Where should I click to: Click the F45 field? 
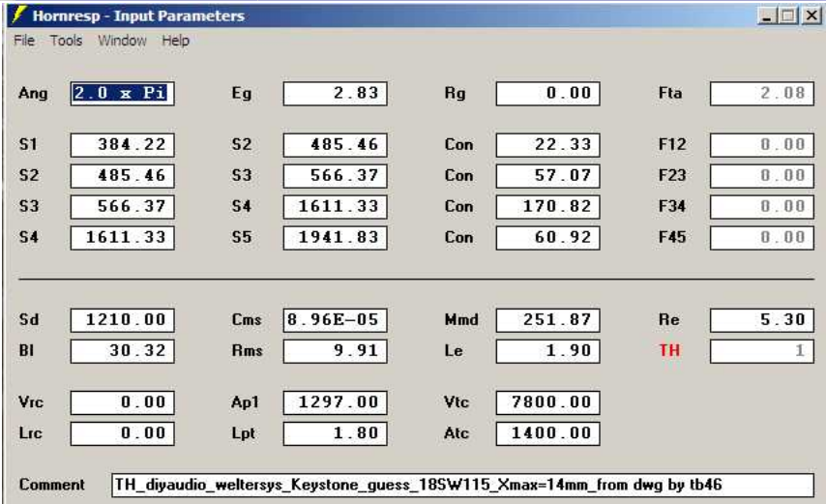point(762,238)
